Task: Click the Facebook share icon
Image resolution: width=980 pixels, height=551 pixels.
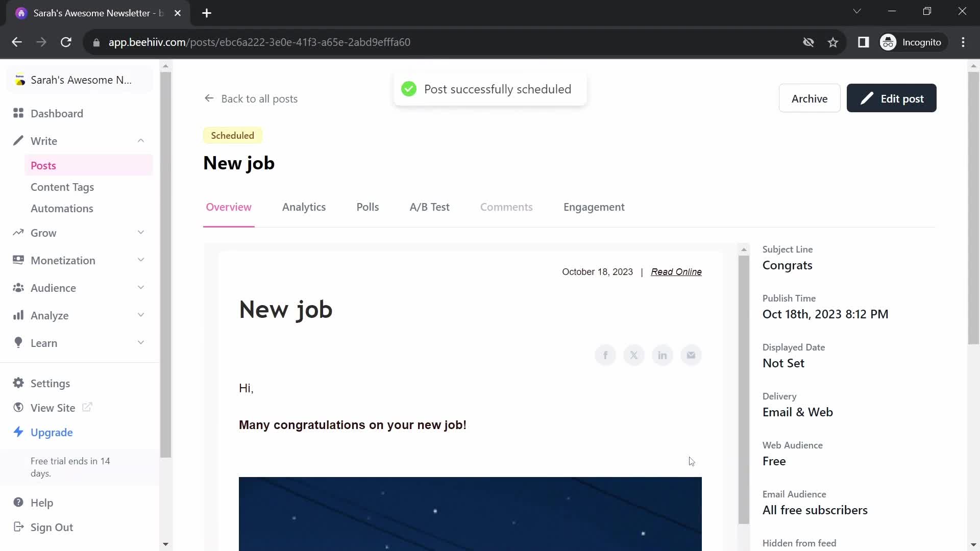Action: (x=605, y=355)
